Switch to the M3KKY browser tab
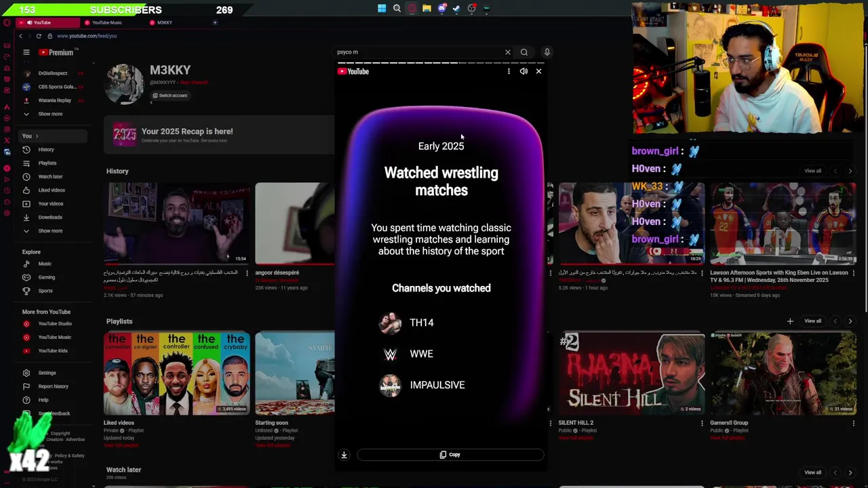This screenshot has height=488, width=868. [164, 22]
